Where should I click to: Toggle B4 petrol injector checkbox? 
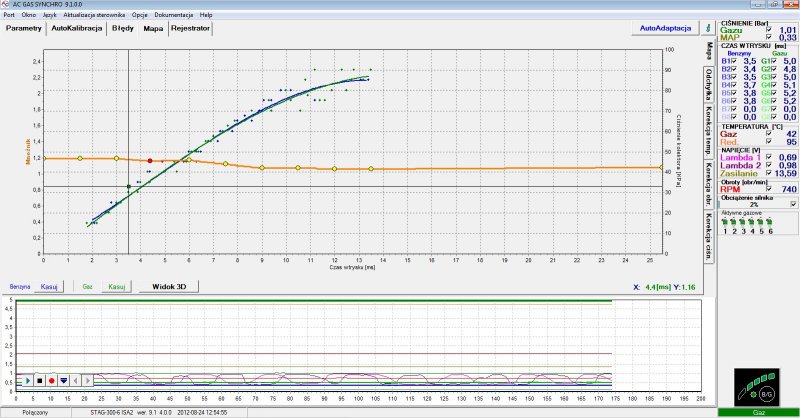[x=734, y=85]
